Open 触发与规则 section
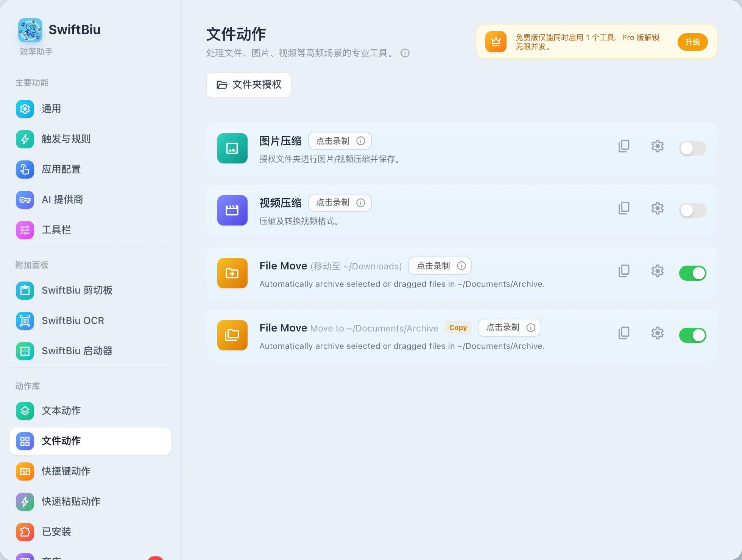Image resolution: width=742 pixels, height=560 pixels. click(90, 139)
